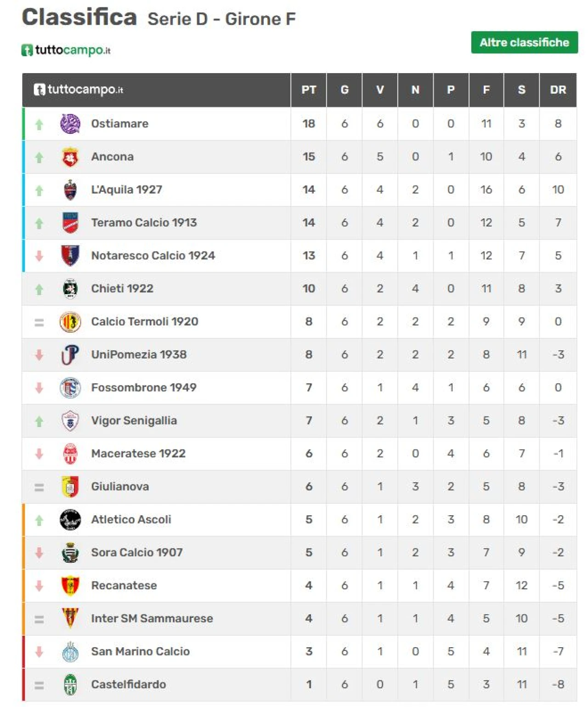Click the V column header
588x707 pixels.
point(380,90)
